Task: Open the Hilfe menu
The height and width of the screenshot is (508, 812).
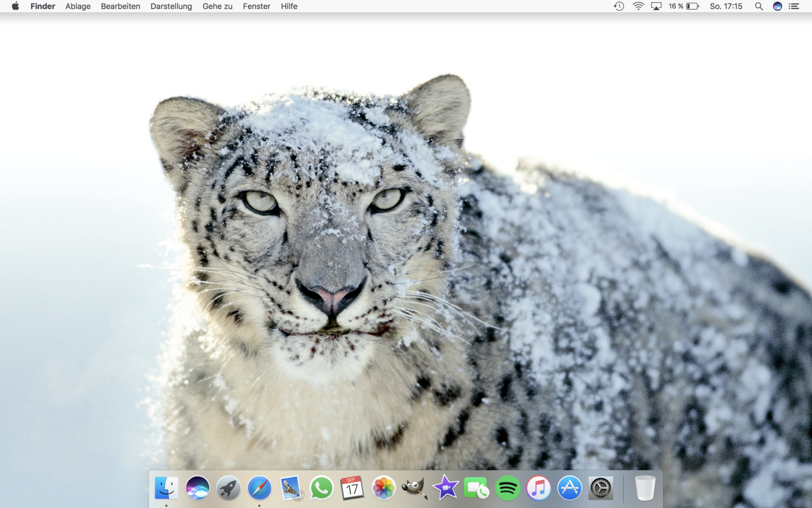Action: tap(289, 6)
